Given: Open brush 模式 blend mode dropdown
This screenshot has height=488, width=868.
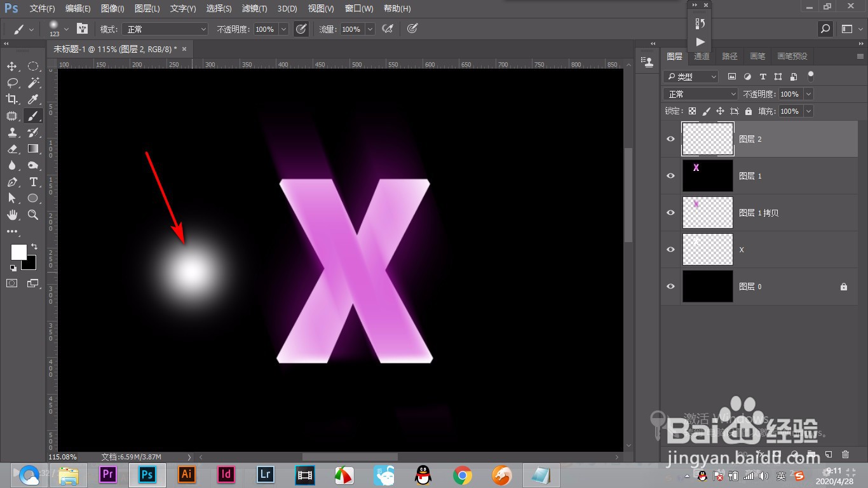Looking at the screenshot, I should coord(166,29).
